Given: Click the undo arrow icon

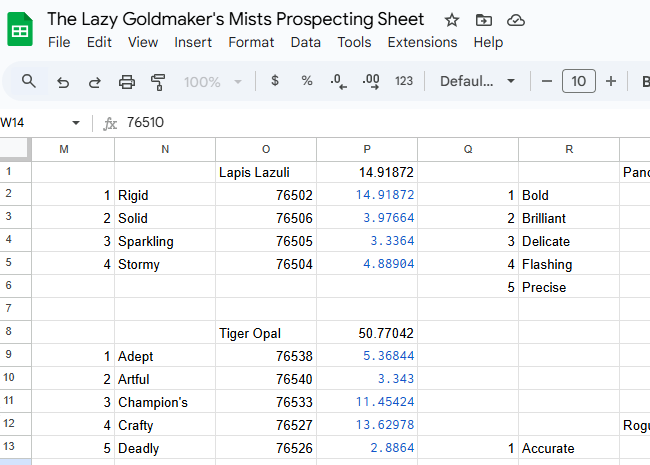Looking at the screenshot, I should coord(63,82).
